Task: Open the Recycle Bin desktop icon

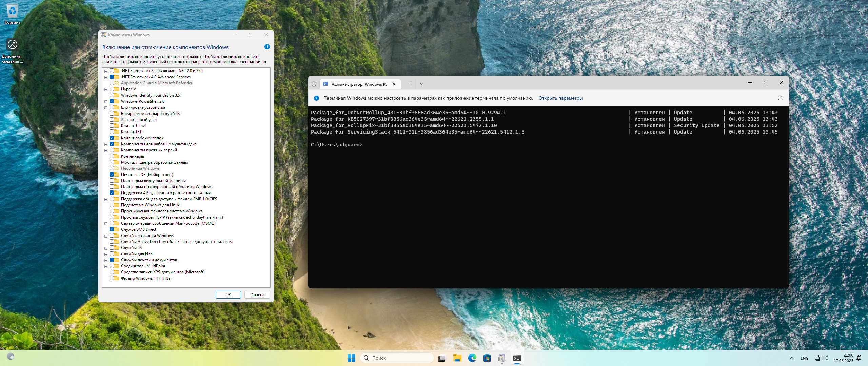Action: click(x=12, y=14)
